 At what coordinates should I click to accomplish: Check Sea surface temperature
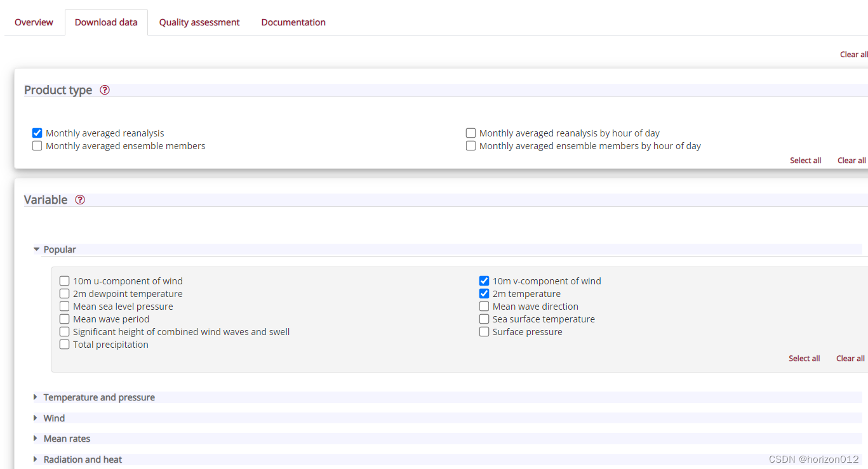pyautogui.click(x=484, y=319)
